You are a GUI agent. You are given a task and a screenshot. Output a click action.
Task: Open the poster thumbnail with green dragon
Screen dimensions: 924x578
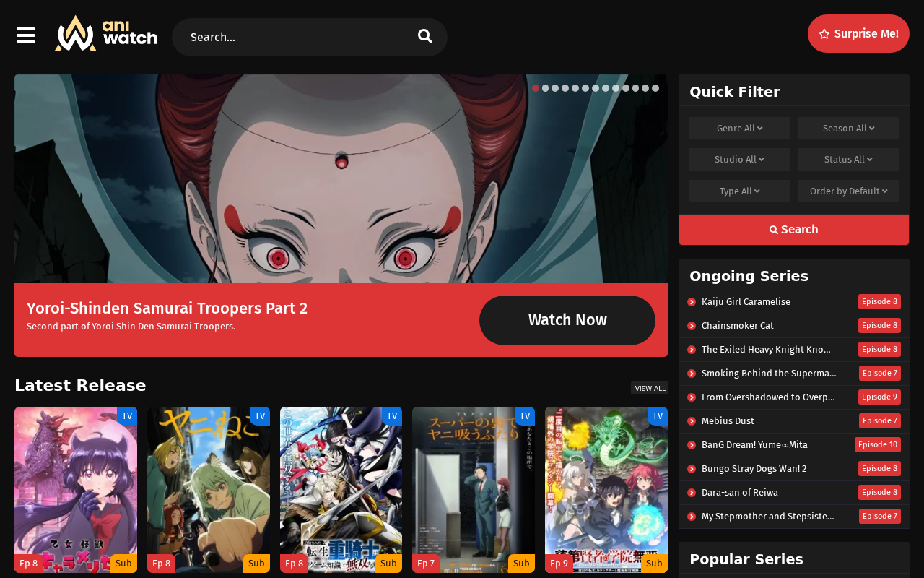606,490
